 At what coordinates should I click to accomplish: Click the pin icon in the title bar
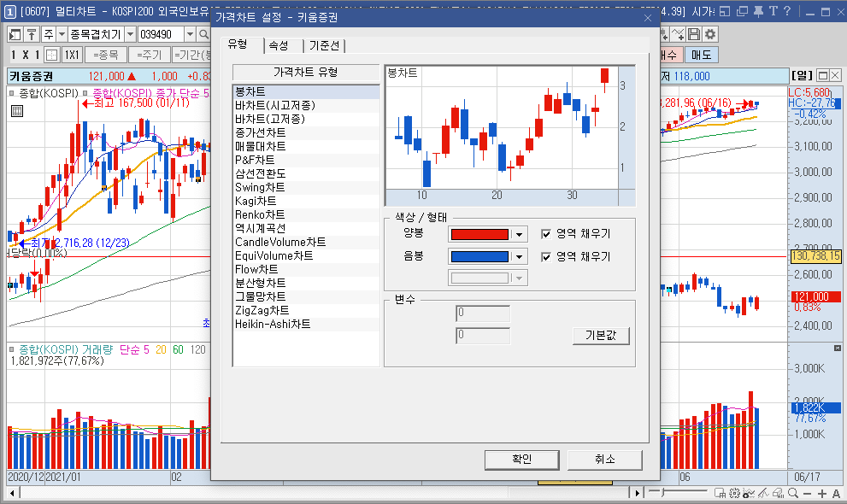click(758, 10)
